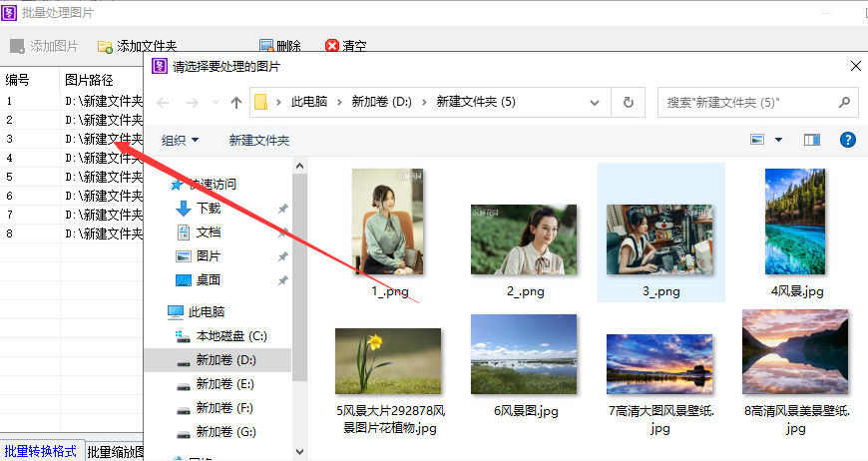
Task: Click the pin icon next to 下载
Action: 283,209
